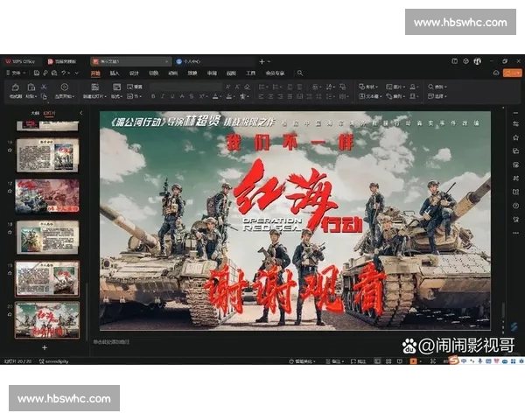Select slide 19 thumbnail
This screenshot has width=525, height=420.
[47, 278]
